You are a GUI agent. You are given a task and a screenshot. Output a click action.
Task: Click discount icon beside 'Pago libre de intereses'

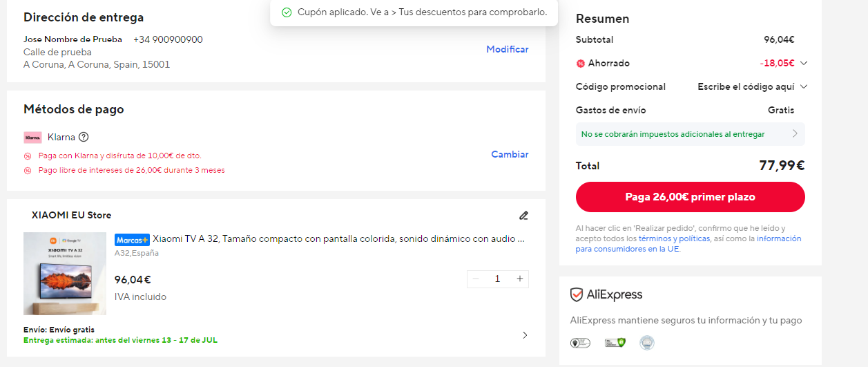[x=28, y=170]
